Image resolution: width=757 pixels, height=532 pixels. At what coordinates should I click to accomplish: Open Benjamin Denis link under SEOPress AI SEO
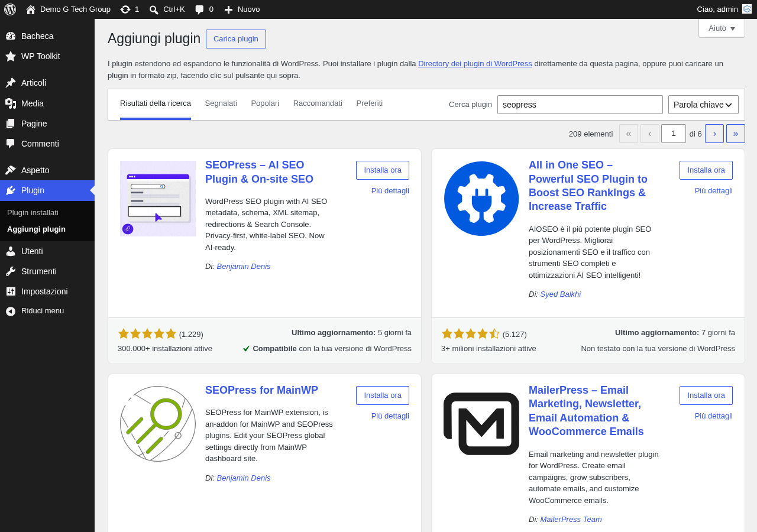coord(244,266)
